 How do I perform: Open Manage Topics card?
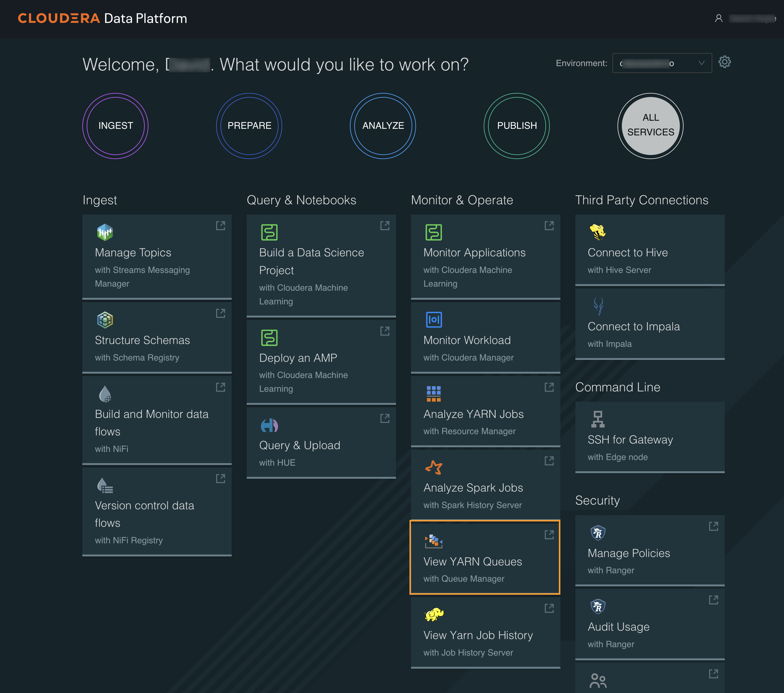(157, 257)
